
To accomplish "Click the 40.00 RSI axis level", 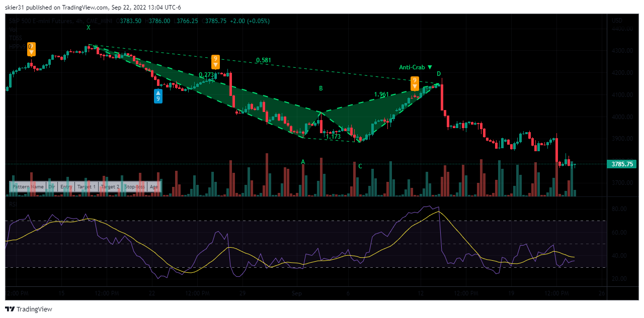I will 618,256.
